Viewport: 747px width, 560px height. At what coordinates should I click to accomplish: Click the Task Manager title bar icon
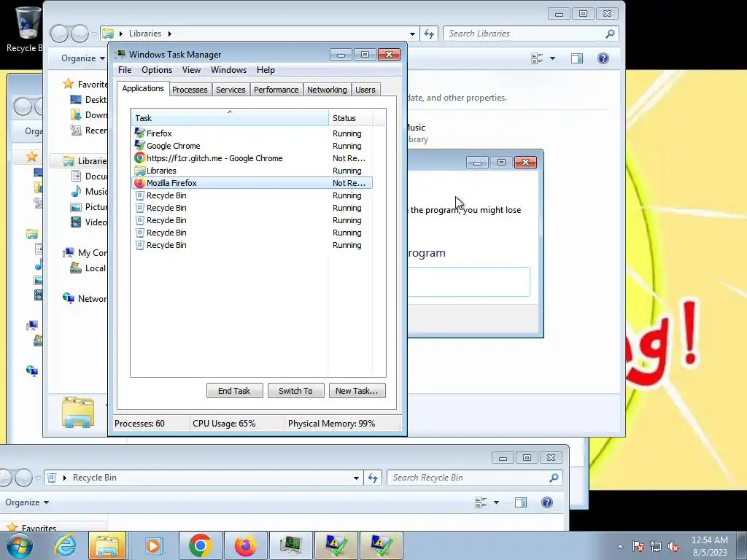point(121,54)
